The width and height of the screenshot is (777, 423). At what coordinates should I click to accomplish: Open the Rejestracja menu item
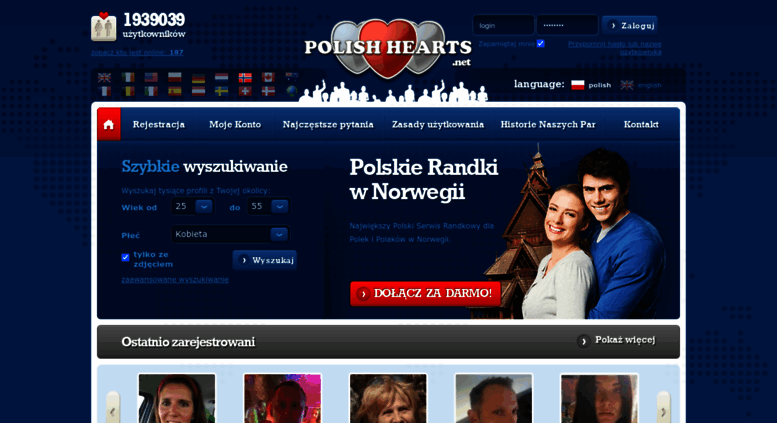point(159,124)
